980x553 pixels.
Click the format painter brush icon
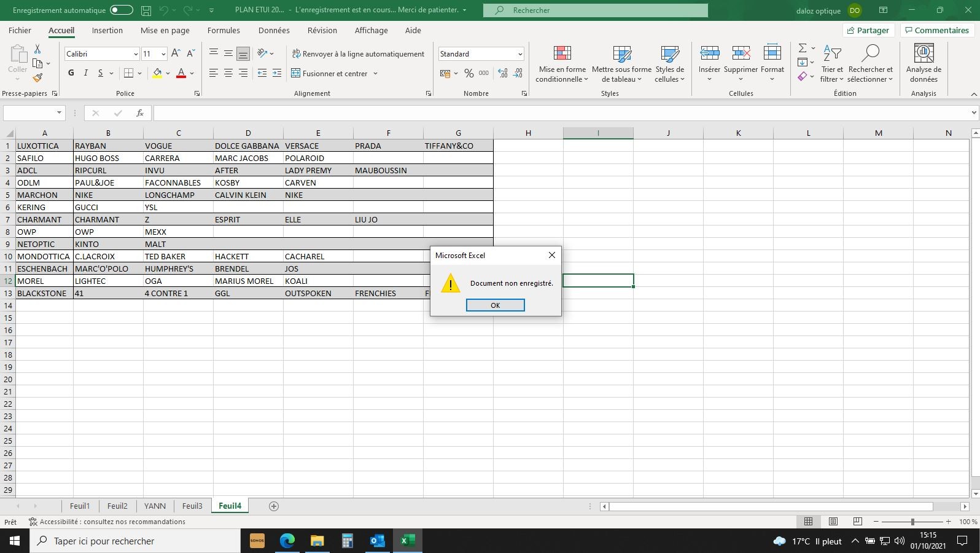coord(37,77)
